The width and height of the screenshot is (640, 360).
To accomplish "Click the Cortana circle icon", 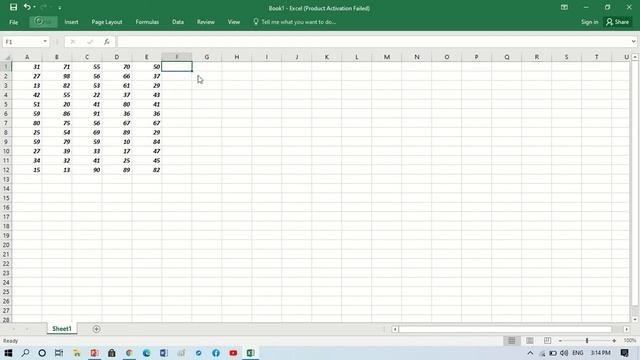I will tap(42, 353).
